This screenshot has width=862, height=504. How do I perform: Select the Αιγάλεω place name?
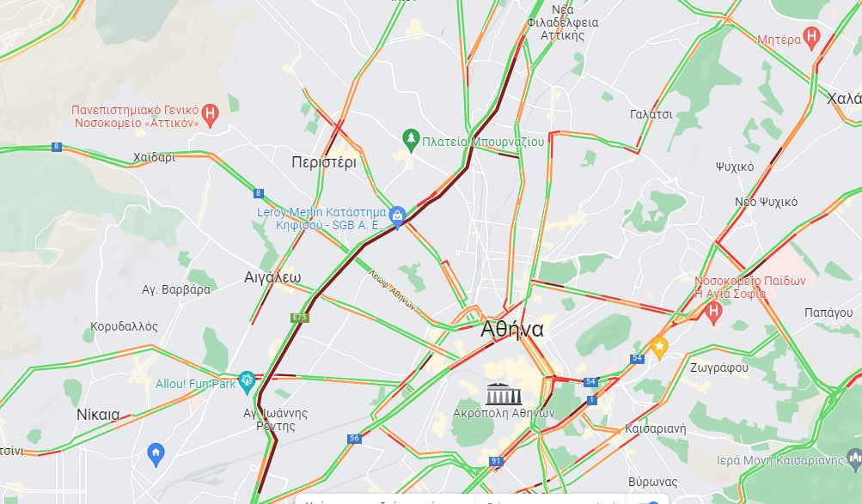272,277
